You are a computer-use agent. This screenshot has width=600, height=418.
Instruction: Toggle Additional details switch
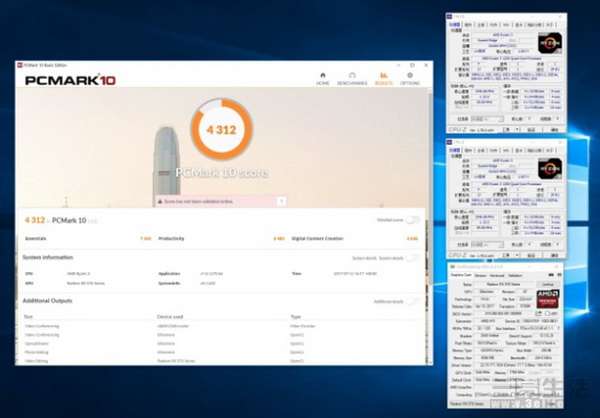click(x=413, y=301)
